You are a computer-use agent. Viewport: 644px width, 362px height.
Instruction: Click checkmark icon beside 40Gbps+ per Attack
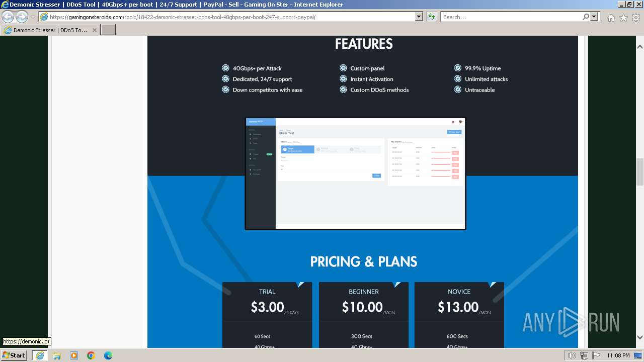[226, 68]
